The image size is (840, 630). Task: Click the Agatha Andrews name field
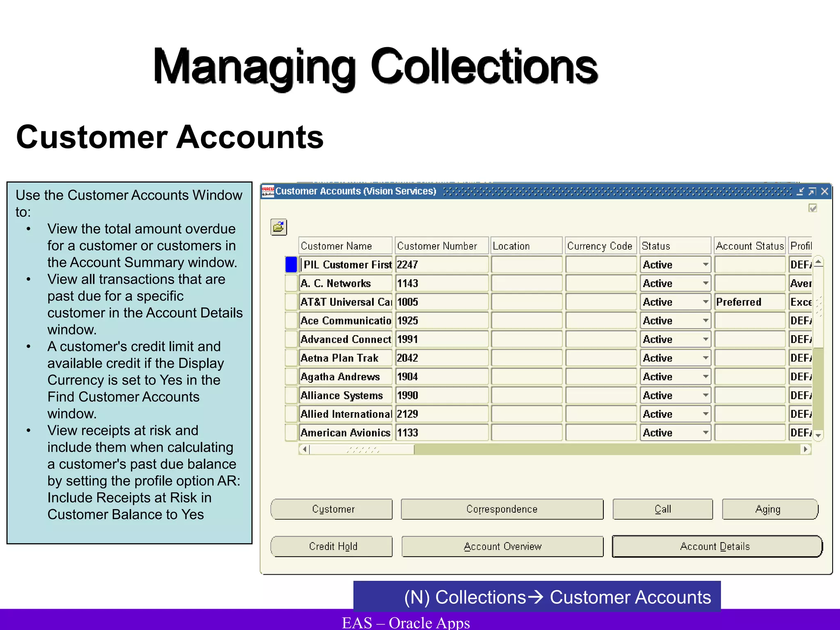346,377
